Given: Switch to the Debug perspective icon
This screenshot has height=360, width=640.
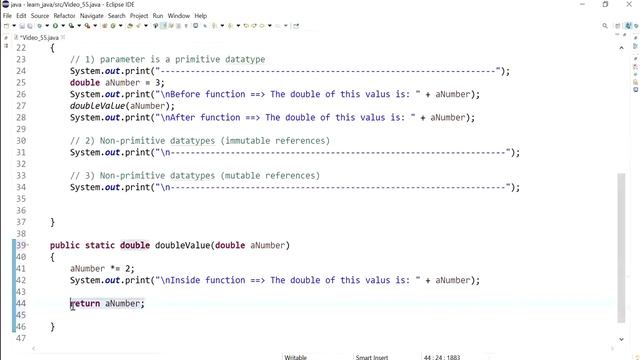Looking at the screenshot, I should tap(636, 26).
